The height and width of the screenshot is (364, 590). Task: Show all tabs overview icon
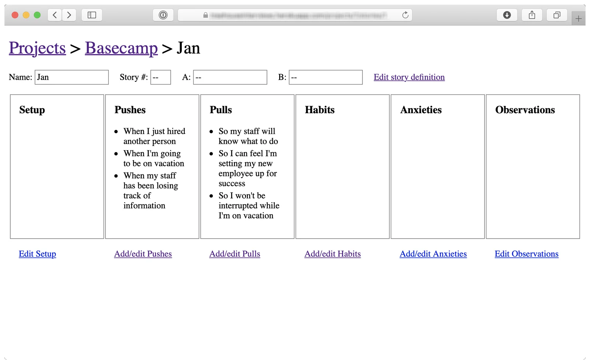point(557,15)
